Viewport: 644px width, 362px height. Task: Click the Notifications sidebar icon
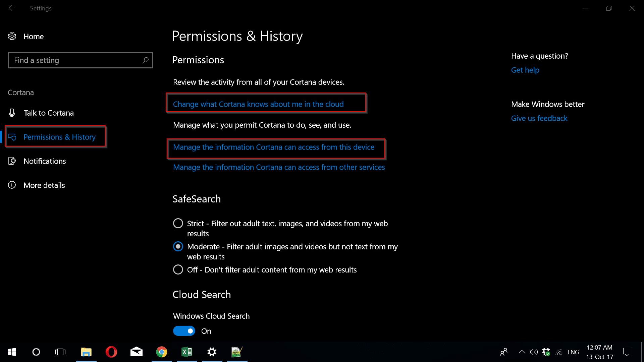pyautogui.click(x=12, y=161)
